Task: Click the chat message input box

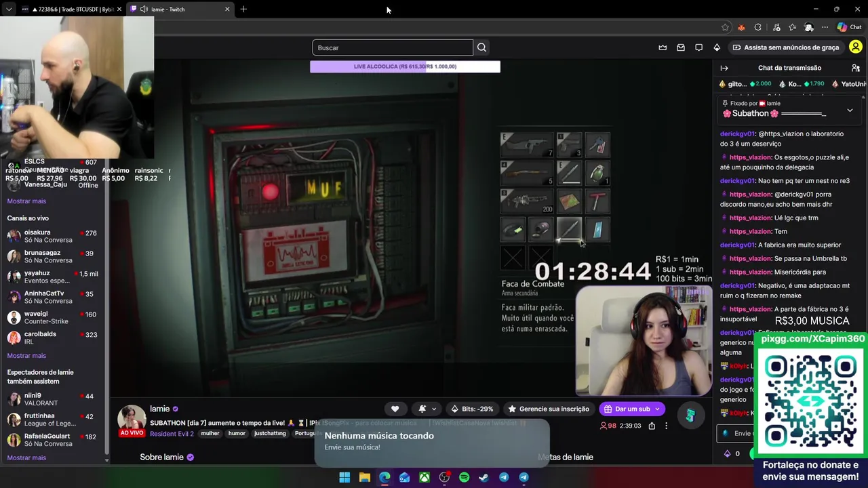Action: pyautogui.click(x=735, y=433)
